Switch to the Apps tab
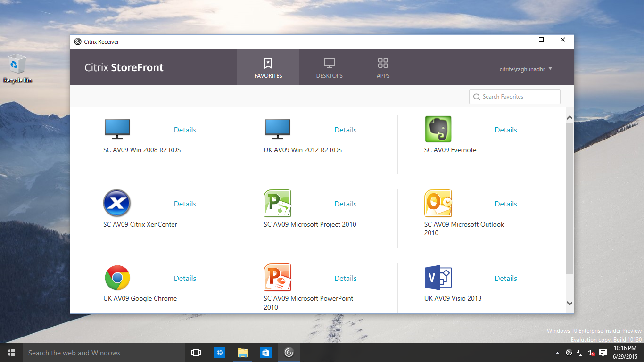 tap(383, 67)
